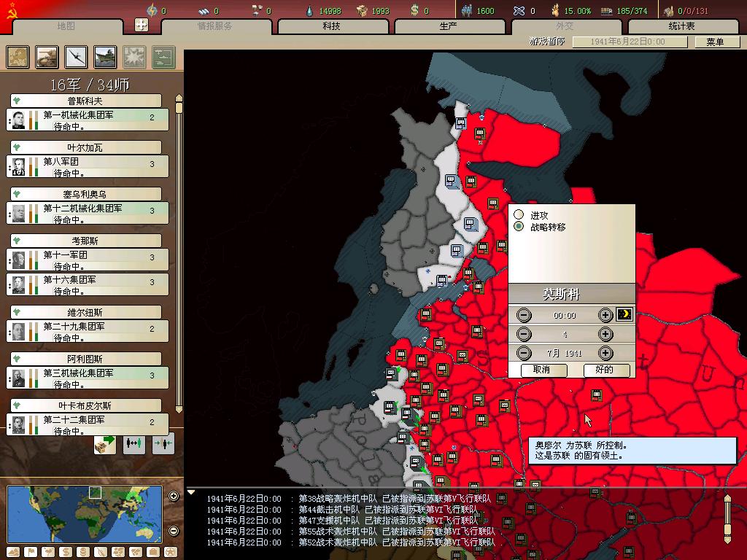Click the green icon on 阿利图斯 header
Viewport: 747px width, 560px height.
pyautogui.click(x=17, y=359)
